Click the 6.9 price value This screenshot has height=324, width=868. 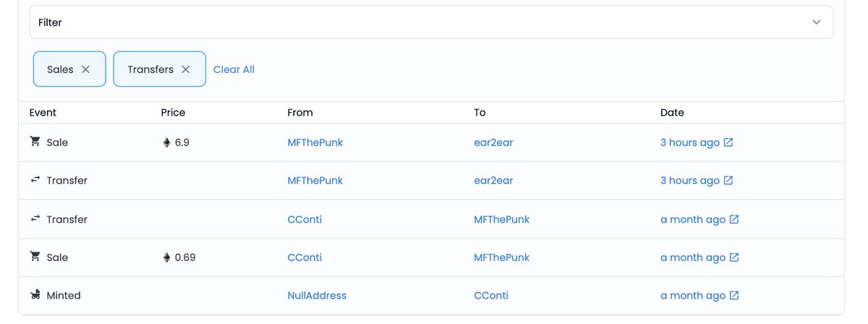pyautogui.click(x=182, y=142)
